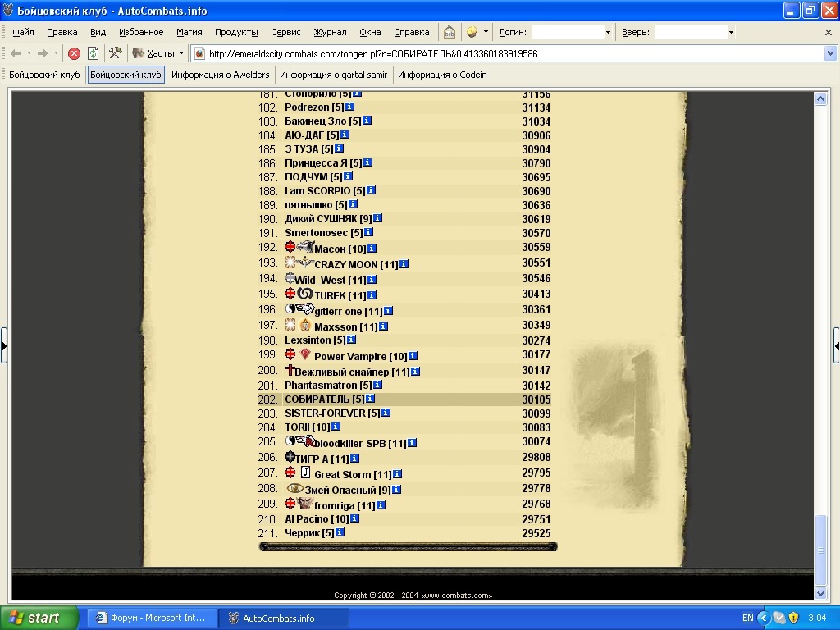
Task: Click the page scrollbar down arrow
Action: pos(820,593)
